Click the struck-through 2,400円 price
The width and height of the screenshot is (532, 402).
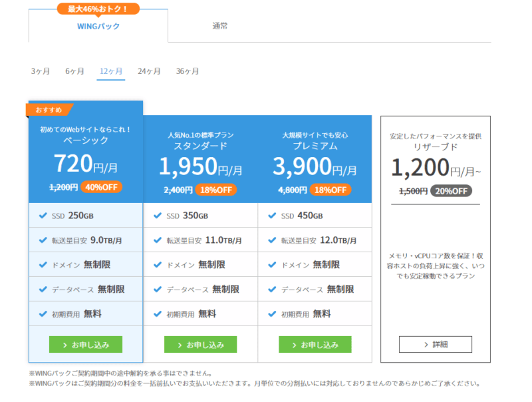(178, 190)
